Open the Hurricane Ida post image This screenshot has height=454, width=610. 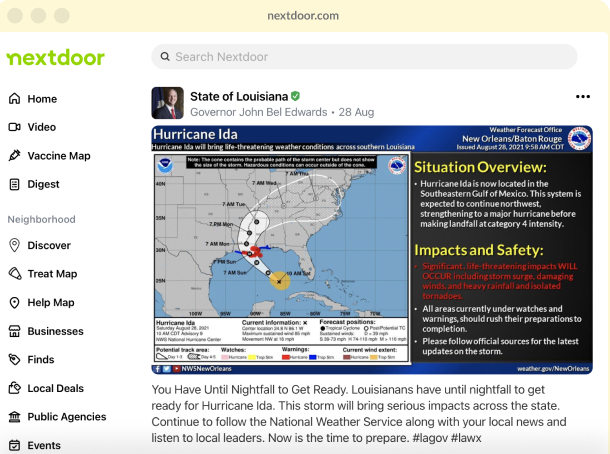372,250
